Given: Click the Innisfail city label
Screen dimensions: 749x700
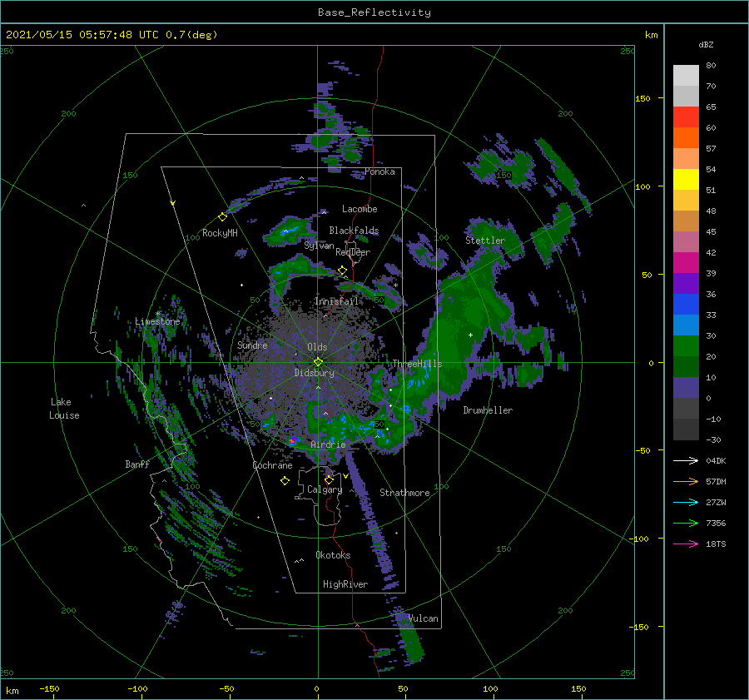Looking at the screenshot, I should point(337,301).
